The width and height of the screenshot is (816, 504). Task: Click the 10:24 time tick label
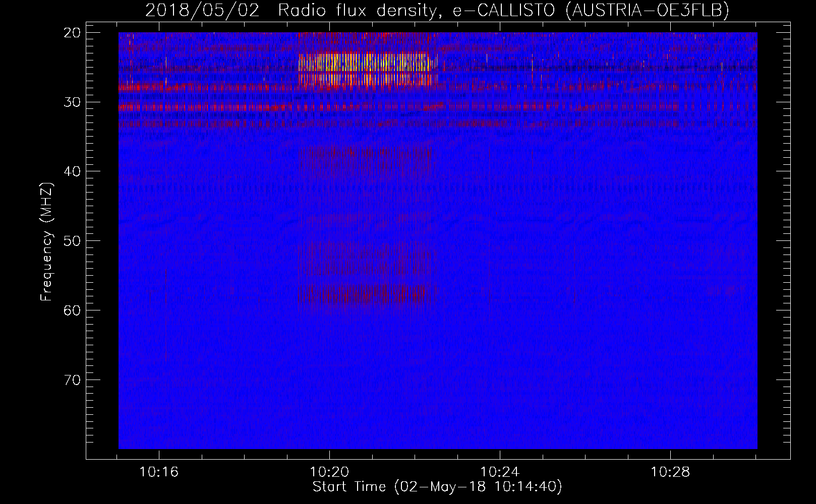pos(499,472)
